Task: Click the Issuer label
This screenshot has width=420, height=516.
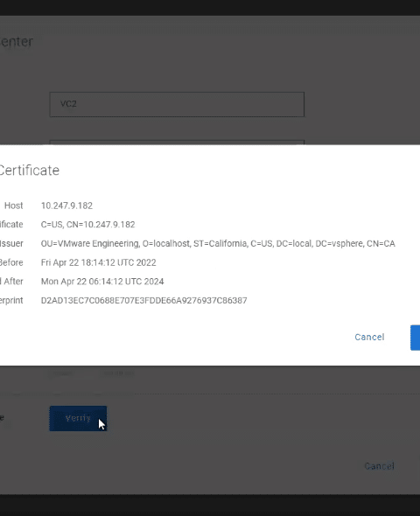Action: [11, 243]
